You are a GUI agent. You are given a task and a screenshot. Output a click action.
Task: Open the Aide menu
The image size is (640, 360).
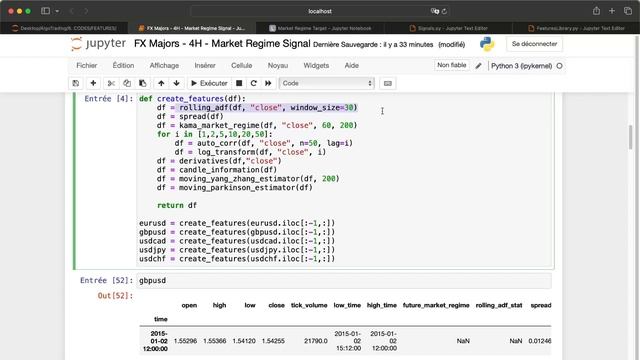(x=351, y=65)
